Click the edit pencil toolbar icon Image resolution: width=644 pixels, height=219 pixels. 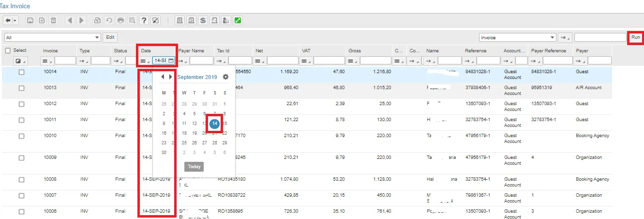coord(155,20)
